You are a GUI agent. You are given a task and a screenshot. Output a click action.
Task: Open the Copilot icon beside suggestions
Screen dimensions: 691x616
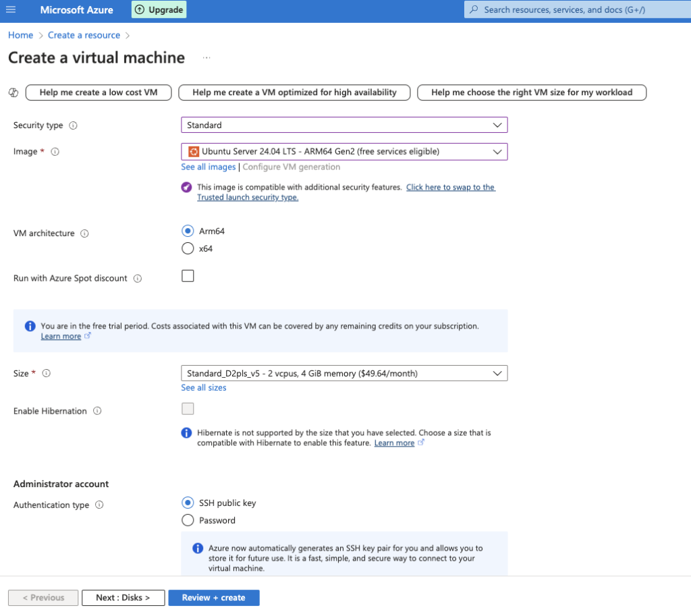pos(13,92)
